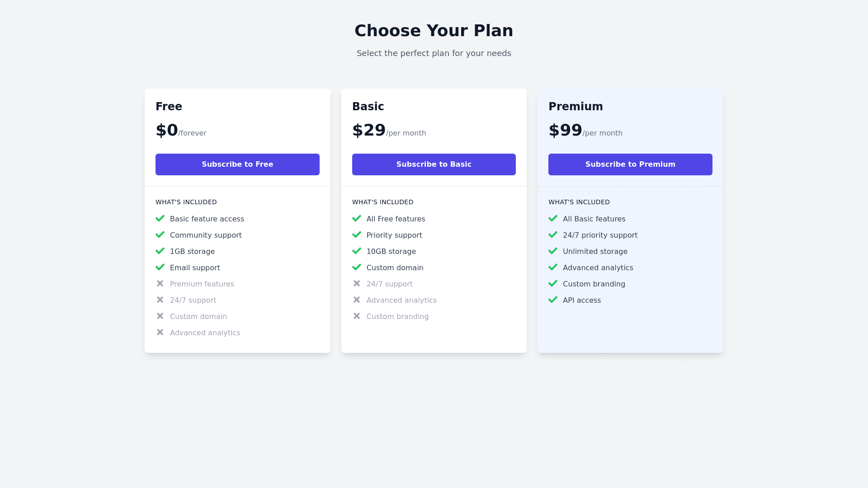Click the Subscribe to Free button
The image size is (868, 488).
[x=237, y=164]
